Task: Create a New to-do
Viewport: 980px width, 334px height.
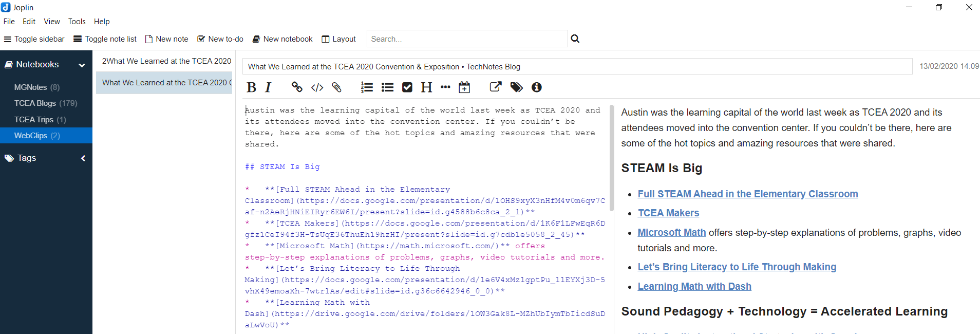Action: (x=220, y=39)
